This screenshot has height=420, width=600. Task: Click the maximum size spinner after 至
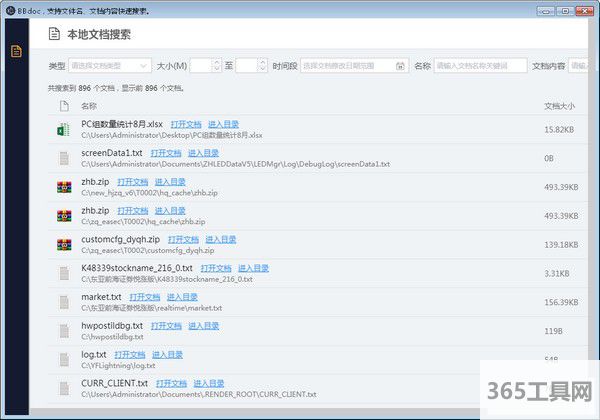[x=251, y=66]
